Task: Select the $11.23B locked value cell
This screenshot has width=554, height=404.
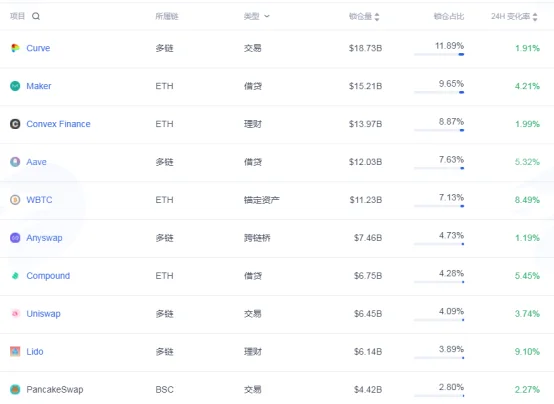Action: point(366,200)
